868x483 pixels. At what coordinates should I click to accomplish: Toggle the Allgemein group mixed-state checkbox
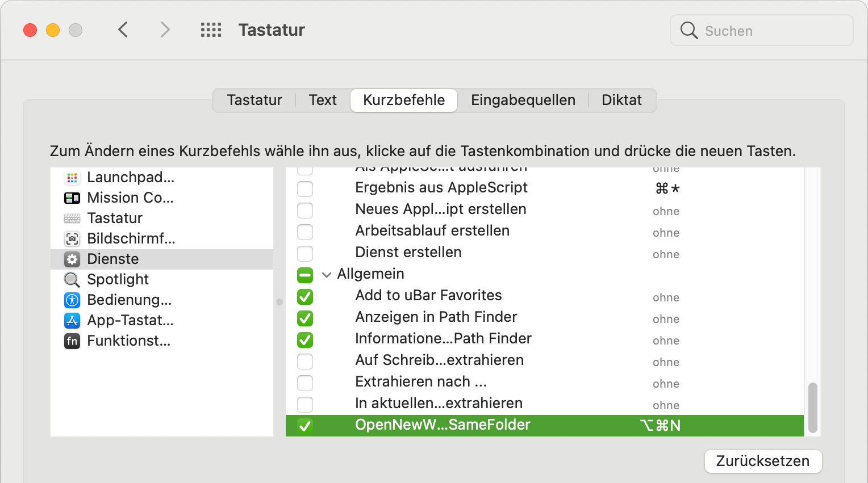[305, 275]
